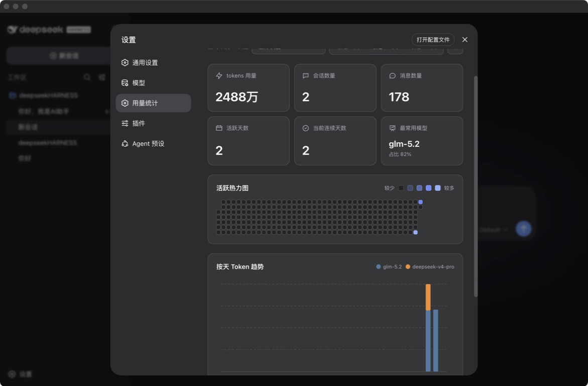Click the middle swatch of the heatmap legend
This screenshot has width=588, height=386.
click(419, 188)
